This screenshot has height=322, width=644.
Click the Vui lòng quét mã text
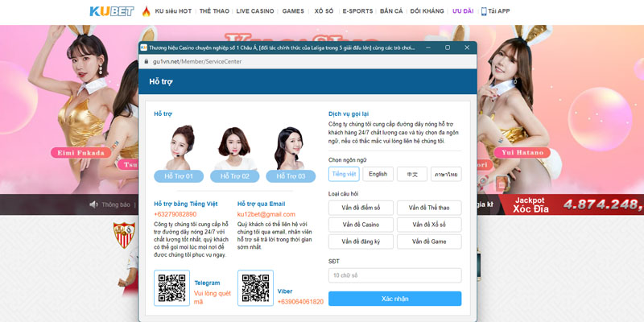tap(213, 298)
